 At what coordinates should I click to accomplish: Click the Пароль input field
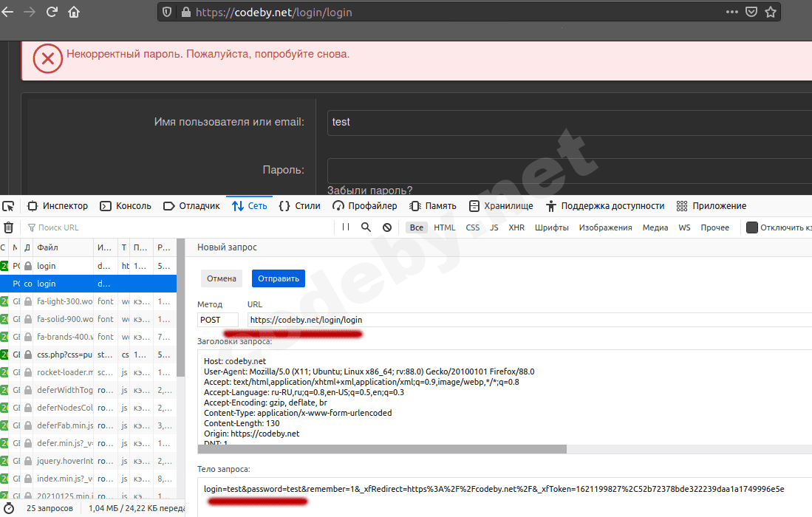[569, 171]
